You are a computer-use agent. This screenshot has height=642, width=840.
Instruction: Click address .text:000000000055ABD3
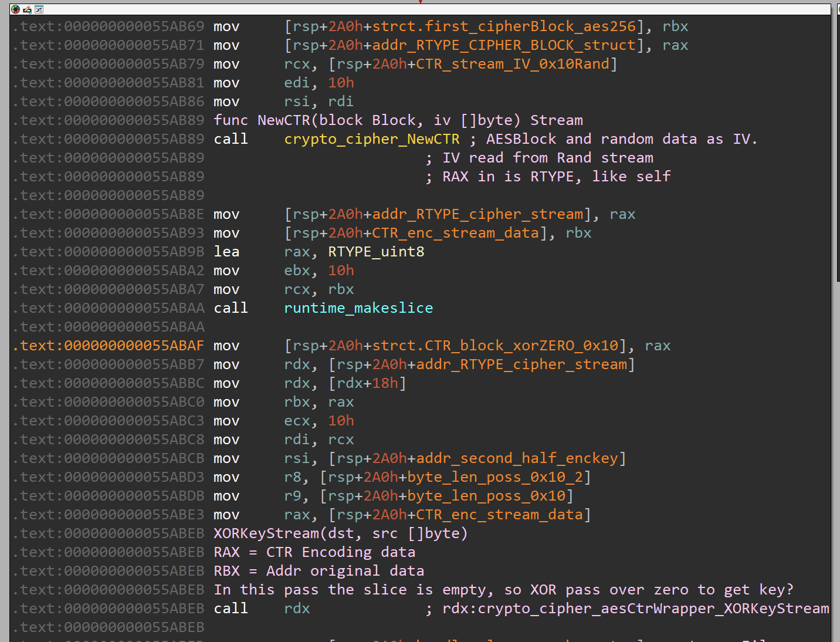109,477
